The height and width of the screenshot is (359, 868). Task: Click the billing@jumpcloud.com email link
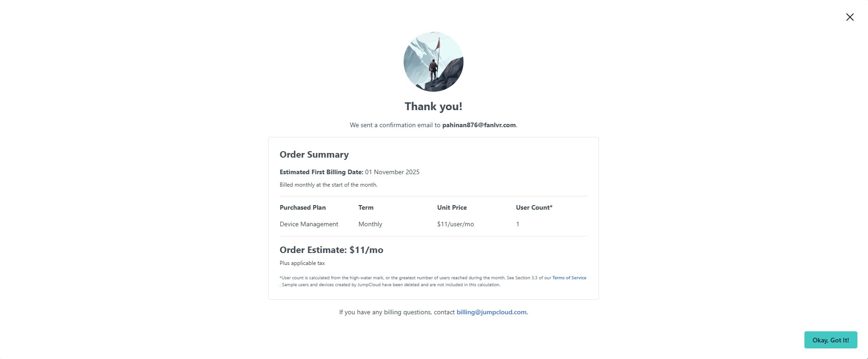(x=491, y=312)
